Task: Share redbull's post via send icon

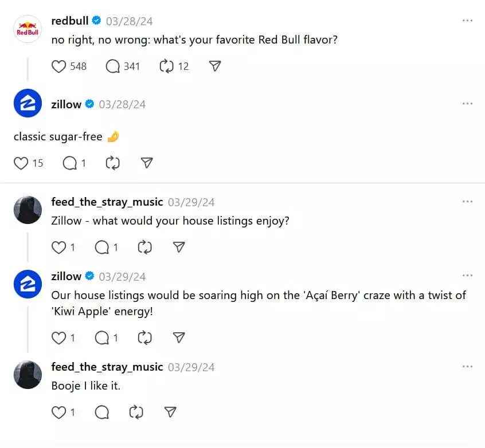Action: 214,66
